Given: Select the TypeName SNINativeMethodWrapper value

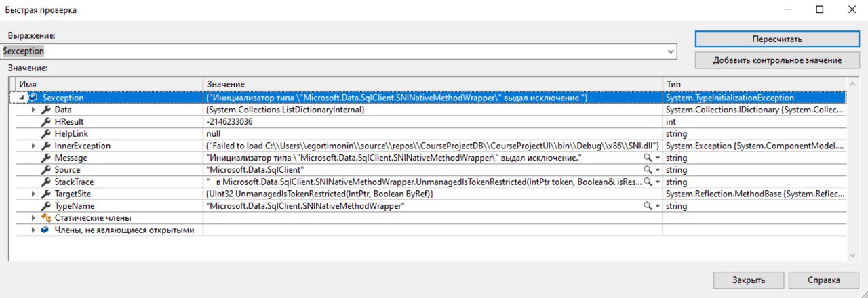Looking at the screenshot, I should (305, 206).
